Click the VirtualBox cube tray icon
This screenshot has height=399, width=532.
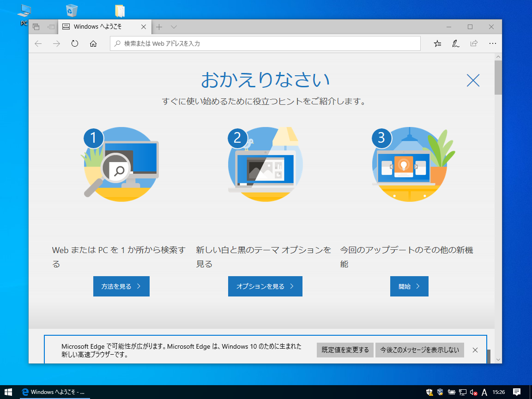click(440, 392)
